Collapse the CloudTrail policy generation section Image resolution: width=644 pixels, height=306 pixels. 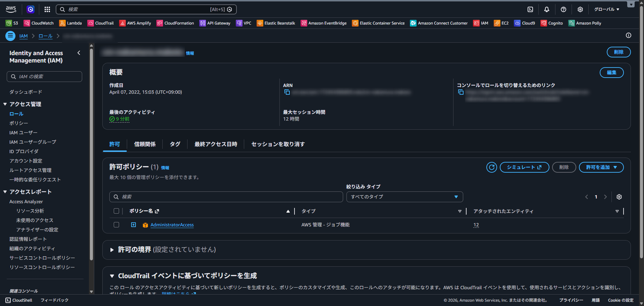(112, 276)
